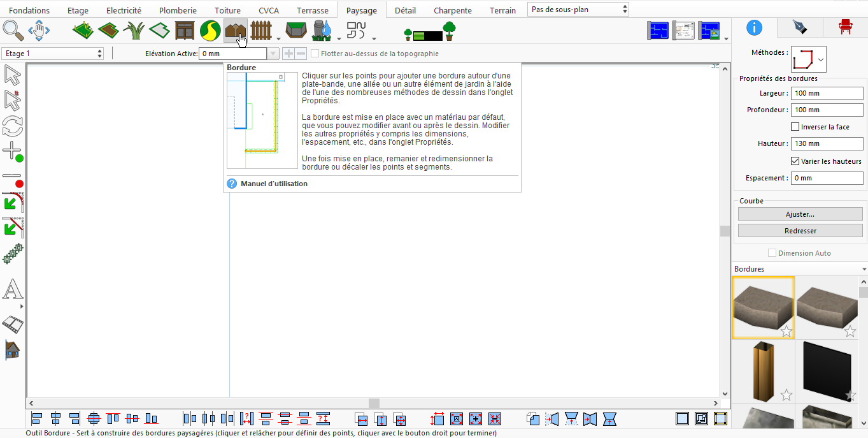Switch to the Fondations tab

pyautogui.click(x=29, y=10)
